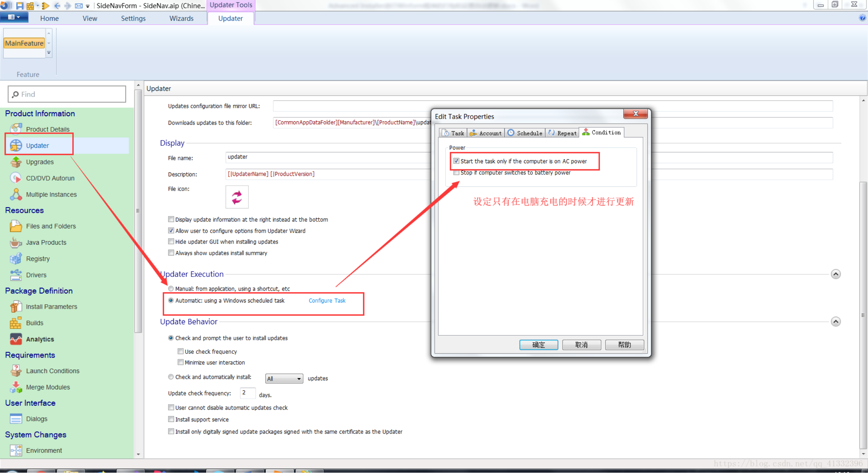868x473 pixels.
Task: Collapse the Updater Execution section chevron
Action: click(835, 274)
